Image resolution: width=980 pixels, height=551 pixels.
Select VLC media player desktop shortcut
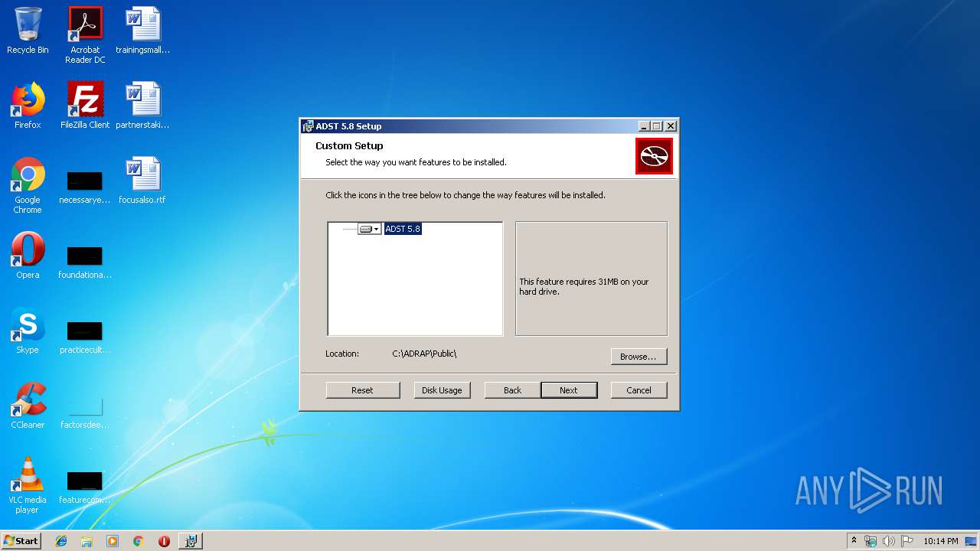point(28,485)
